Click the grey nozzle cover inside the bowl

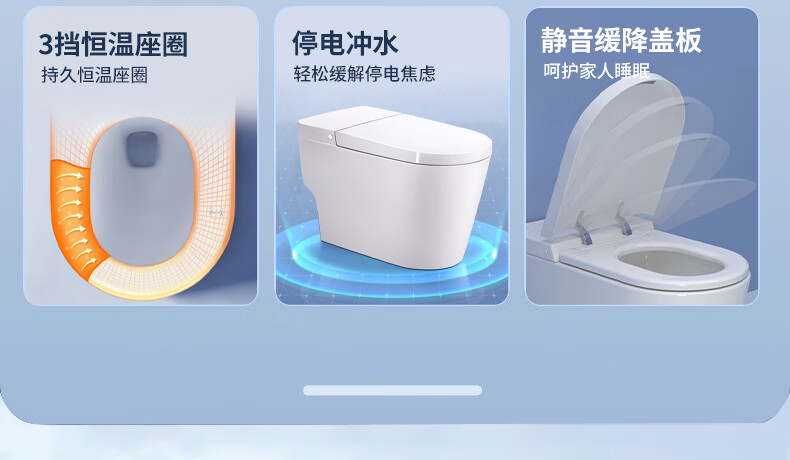pos(142,149)
